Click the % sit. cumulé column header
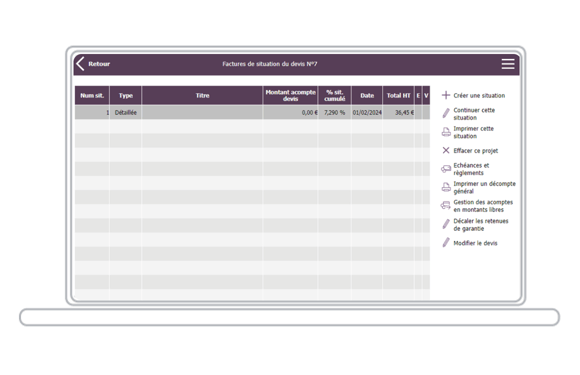The height and width of the screenshot is (375, 580). [x=334, y=95]
